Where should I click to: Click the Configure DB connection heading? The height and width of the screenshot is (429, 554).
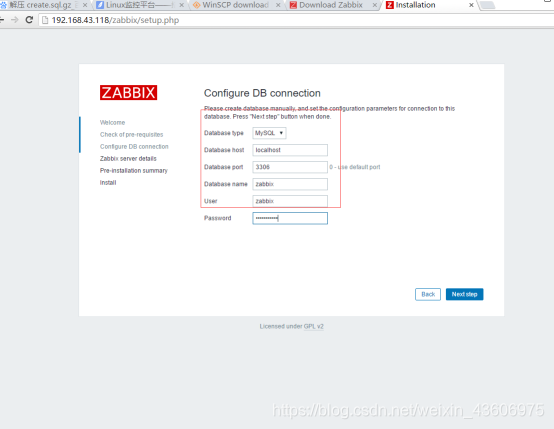coord(262,93)
